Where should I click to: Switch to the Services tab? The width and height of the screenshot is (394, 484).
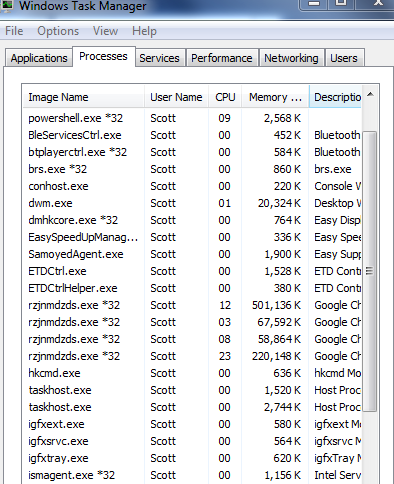point(159,58)
